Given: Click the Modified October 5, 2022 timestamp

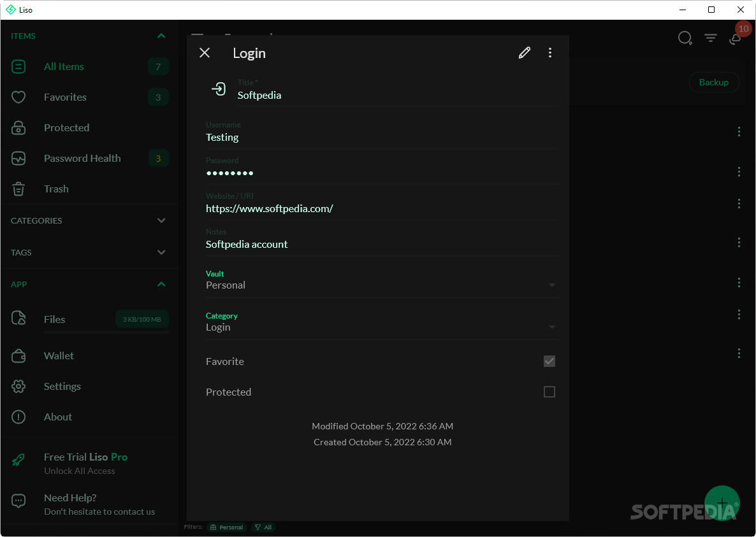Looking at the screenshot, I should 382,426.
